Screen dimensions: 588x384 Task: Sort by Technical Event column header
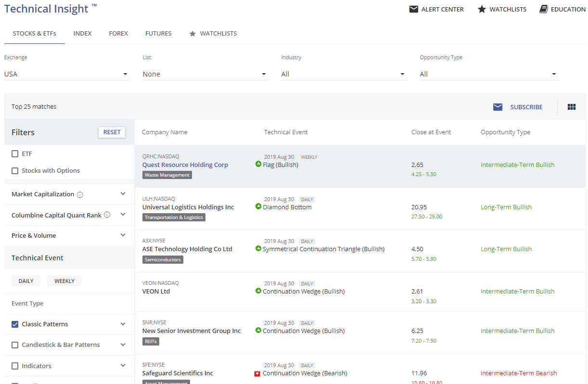click(286, 132)
